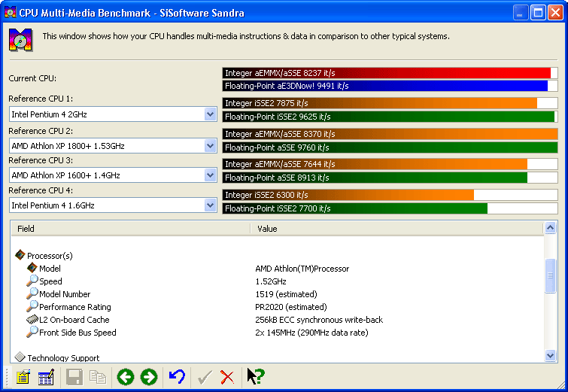
Task: Click the AMD Athlon XP 1600+ 1.4GHz combo box
Action: pyautogui.click(x=113, y=175)
